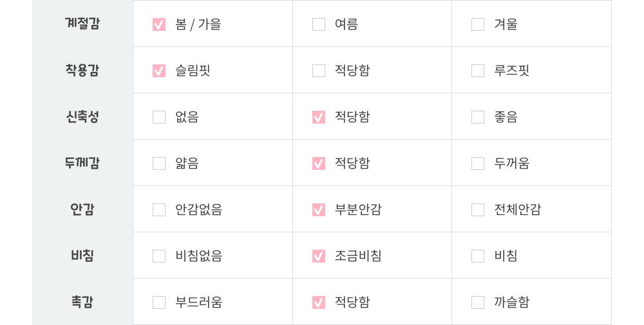This screenshot has height=325, width=644.
Task: Click the 착용감 row header label
Action: (x=82, y=71)
